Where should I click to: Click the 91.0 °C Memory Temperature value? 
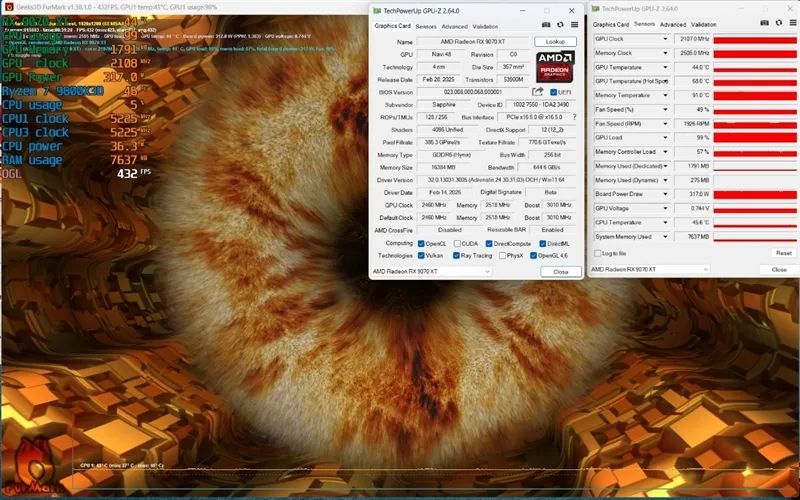coord(693,95)
